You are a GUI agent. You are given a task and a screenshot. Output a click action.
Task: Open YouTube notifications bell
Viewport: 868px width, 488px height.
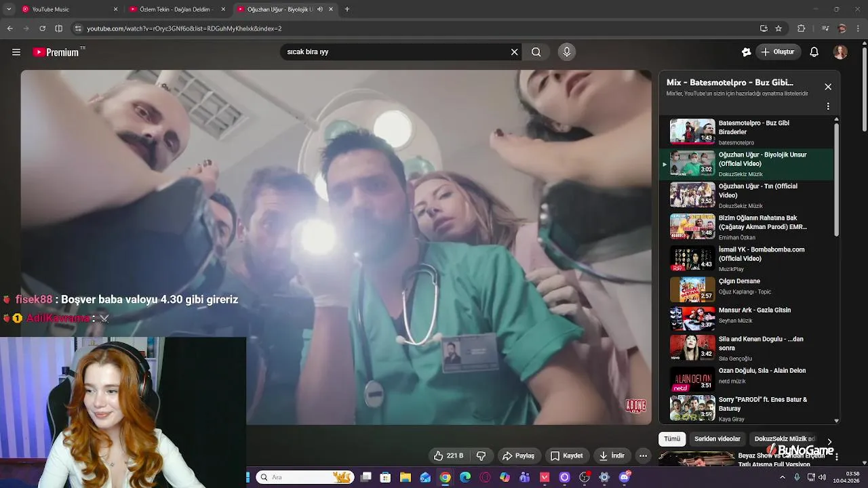(x=814, y=52)
